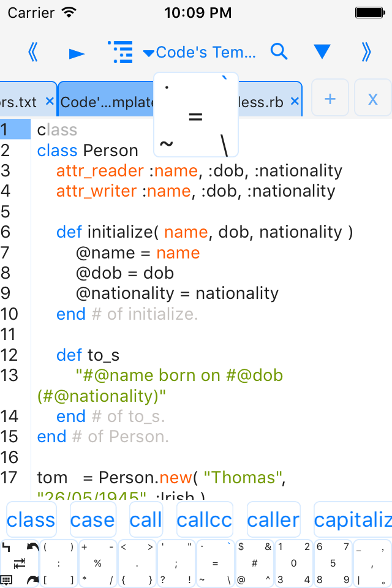
Task: Click the '# of to_s.' comment
Action: pos(128,417)
